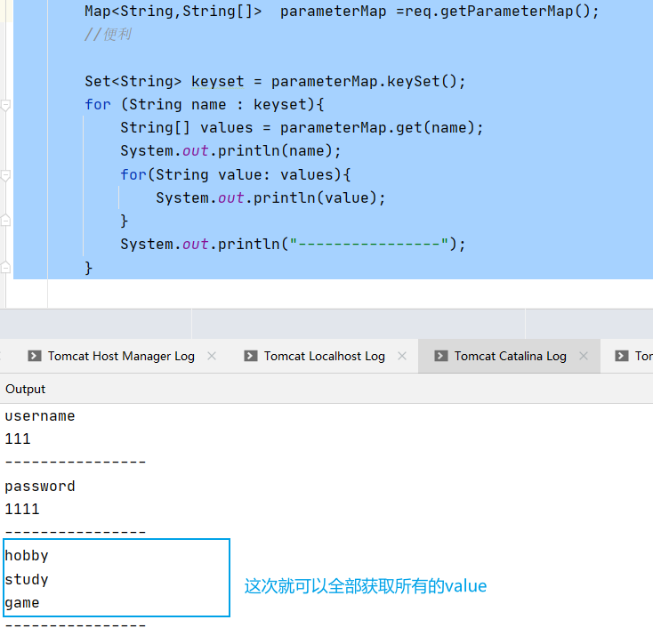653x644 pixels.
Task: Close the Tomcat Host Manager Log tab
Action: (x=212, y=356)
